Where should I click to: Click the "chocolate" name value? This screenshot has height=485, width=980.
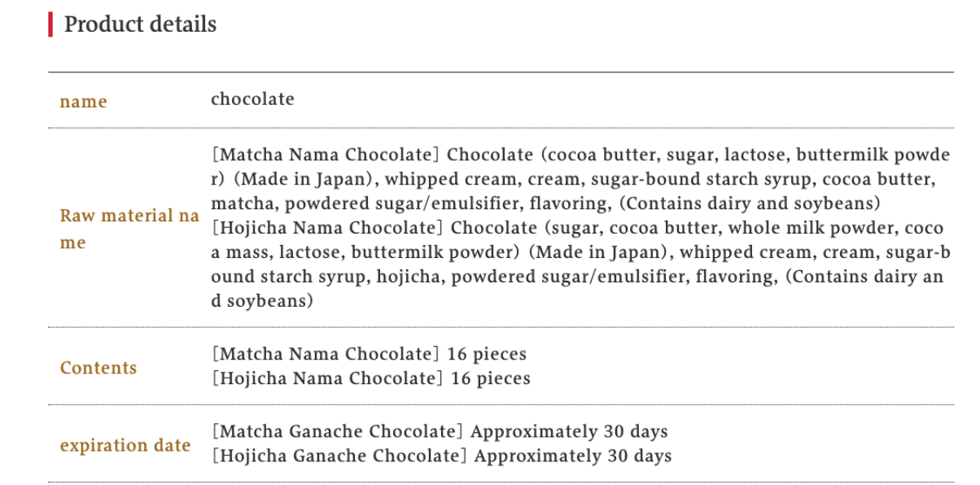pos(252,99)
